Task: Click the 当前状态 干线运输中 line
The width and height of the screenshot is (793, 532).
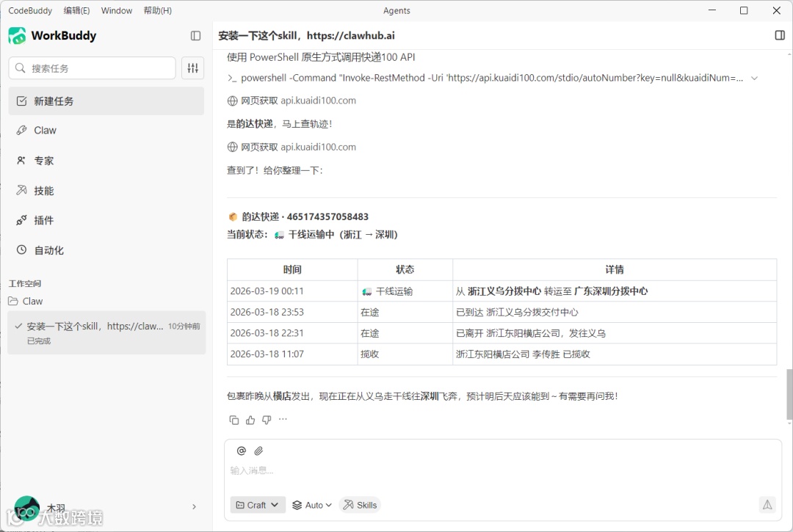Action: pos(312,234)
